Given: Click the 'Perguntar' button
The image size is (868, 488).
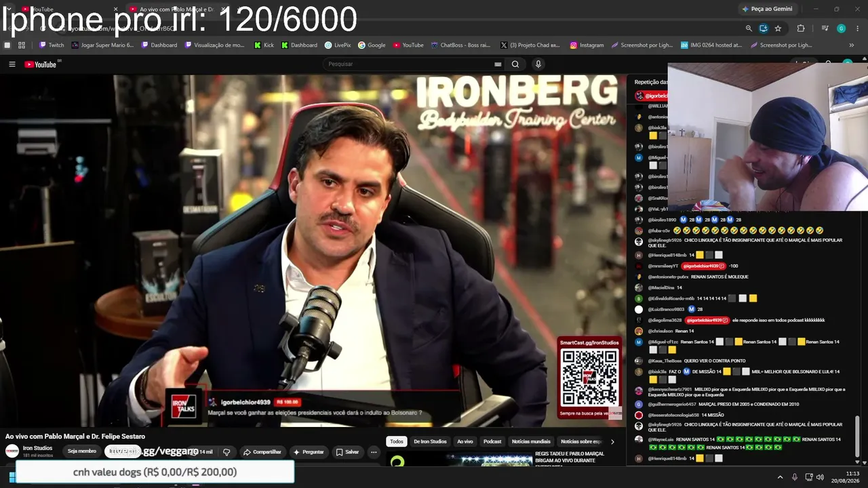Looking at the screenshot, I should [x=309, y=452].
